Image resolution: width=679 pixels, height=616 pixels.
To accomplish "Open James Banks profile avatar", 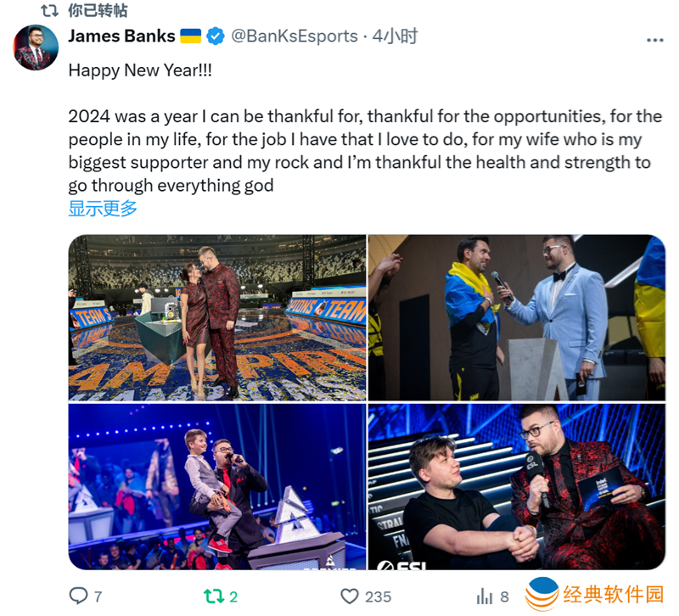I will 36,48.
